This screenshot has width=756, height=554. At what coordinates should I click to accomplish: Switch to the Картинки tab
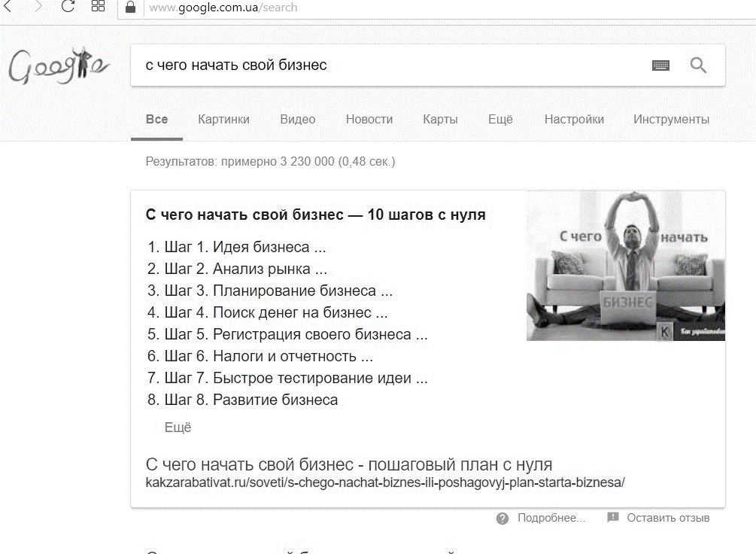(x=223, y=119)
